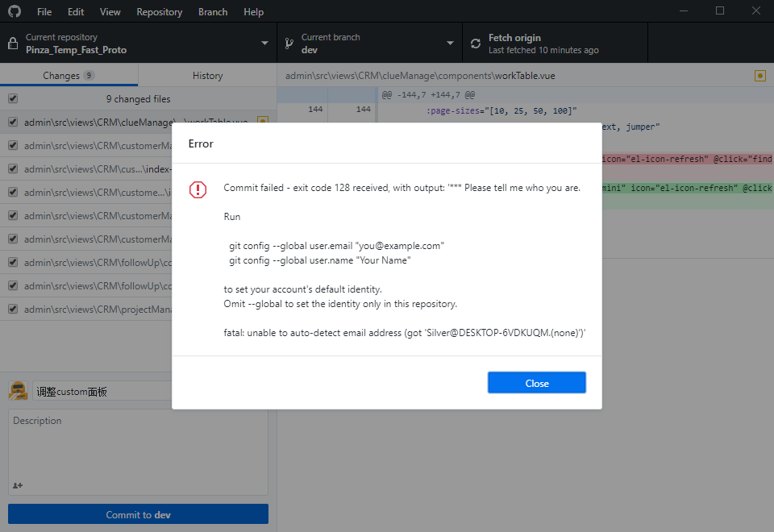Click the GitHub octocat logo in the title bar
The height and width of the screenshot is (532, 774).
tap(14, 11)
